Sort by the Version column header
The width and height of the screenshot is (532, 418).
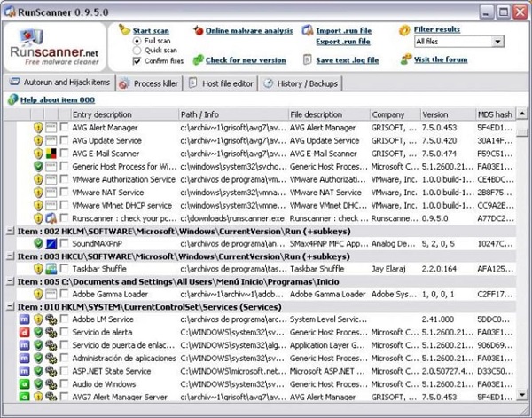[448, 114]
